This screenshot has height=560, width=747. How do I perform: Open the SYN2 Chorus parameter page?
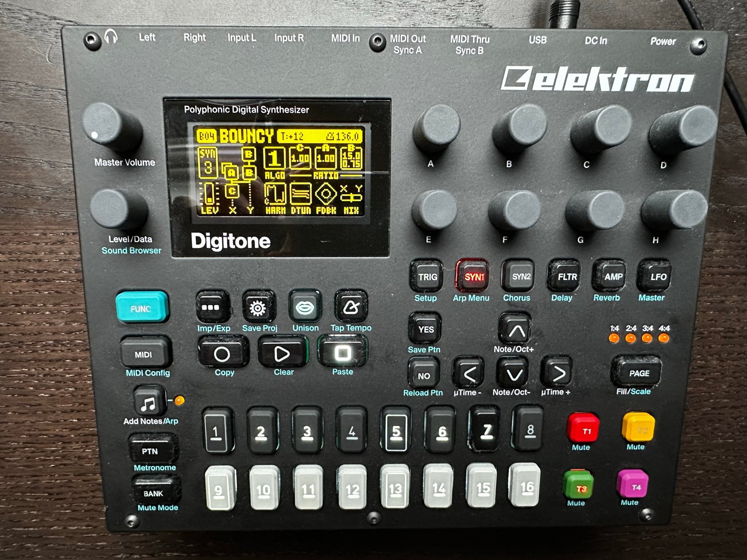click(519, 276)
